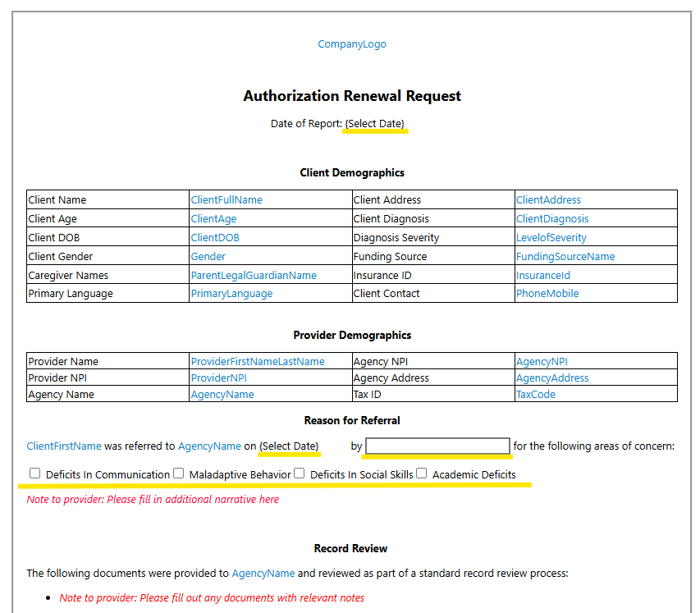The width and height of the screenshot is (700, 613).
Task: Select the ClientAge field tag
Action: [x=213, y=219]
